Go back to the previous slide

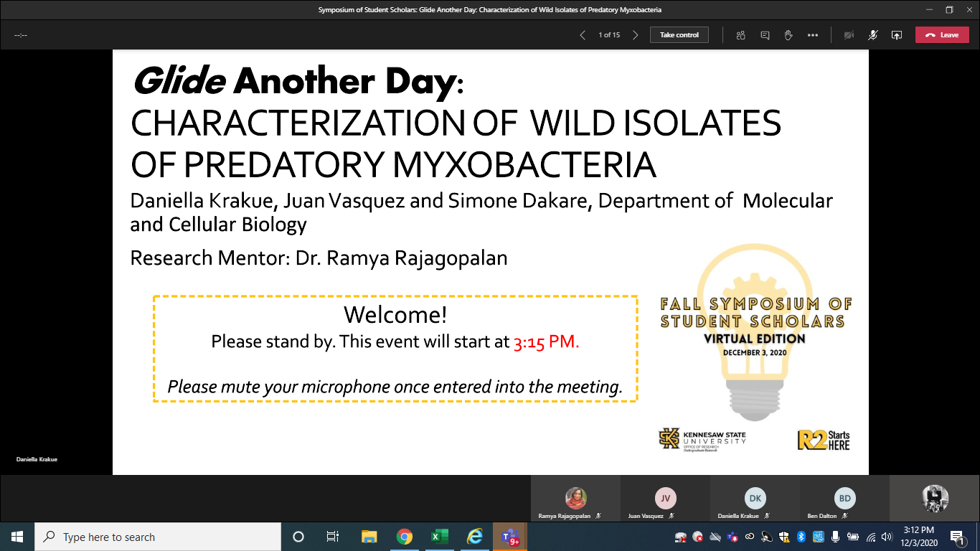pos(583,35)
